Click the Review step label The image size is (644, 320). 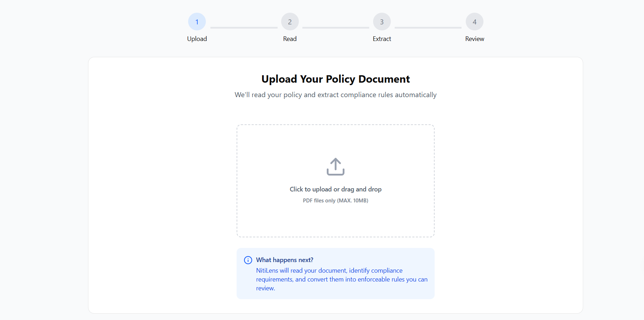[x=474, y=39]
